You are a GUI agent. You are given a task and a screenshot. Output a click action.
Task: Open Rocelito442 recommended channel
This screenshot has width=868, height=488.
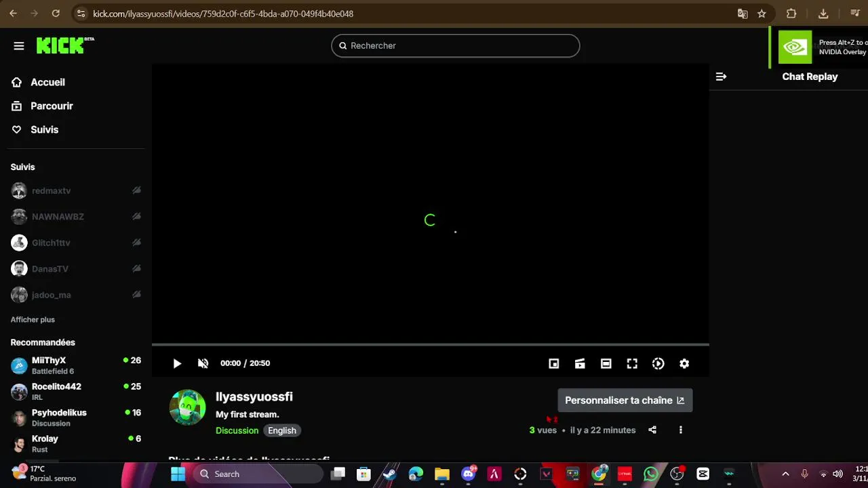pyautogui.click(x=76, y=392)
